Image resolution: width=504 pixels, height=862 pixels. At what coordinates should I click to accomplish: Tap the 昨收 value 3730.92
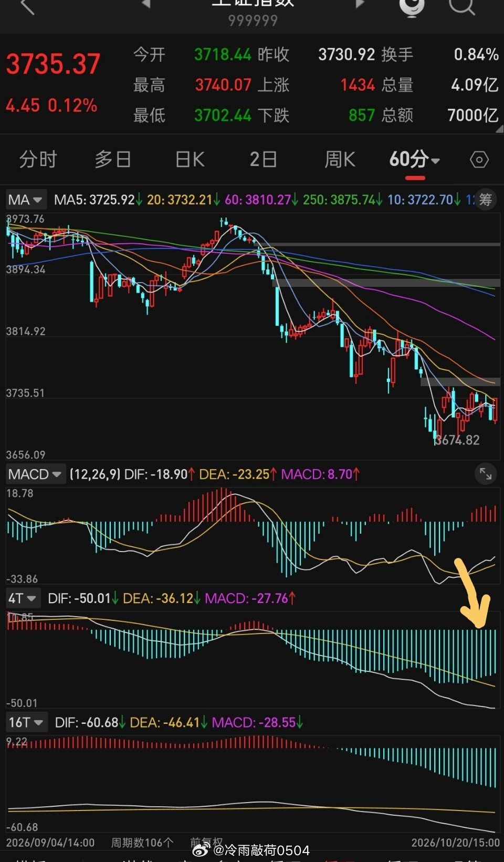click(x=346, y=54)
